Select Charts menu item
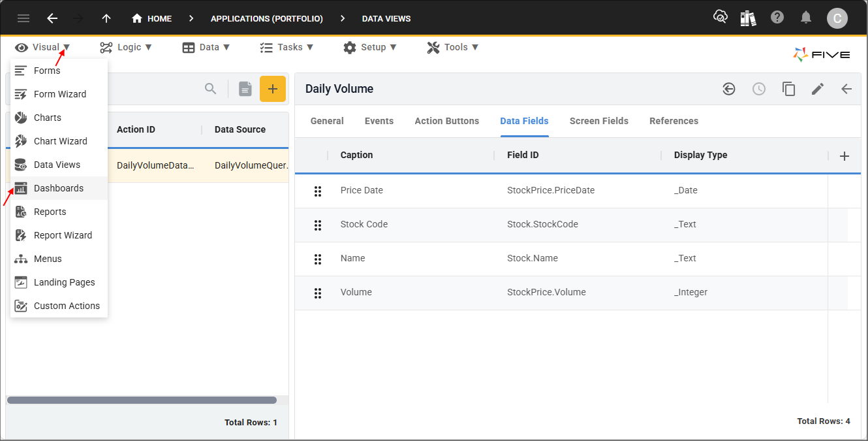Image resolution: width=868 pixels, height=441 pixels. coord(59,118)
